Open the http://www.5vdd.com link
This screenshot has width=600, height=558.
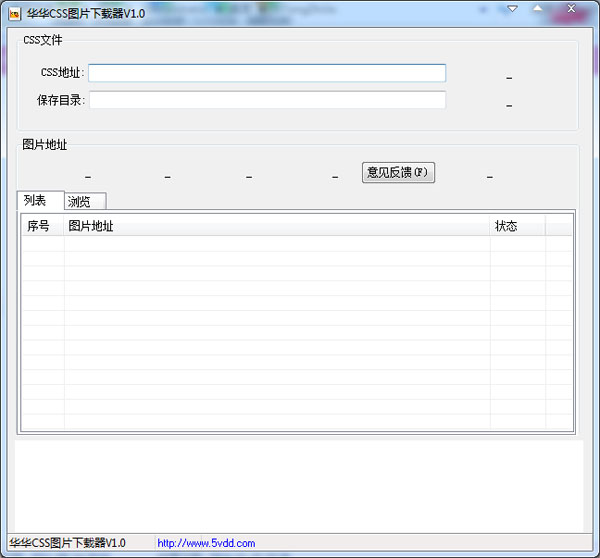(206, 543)
